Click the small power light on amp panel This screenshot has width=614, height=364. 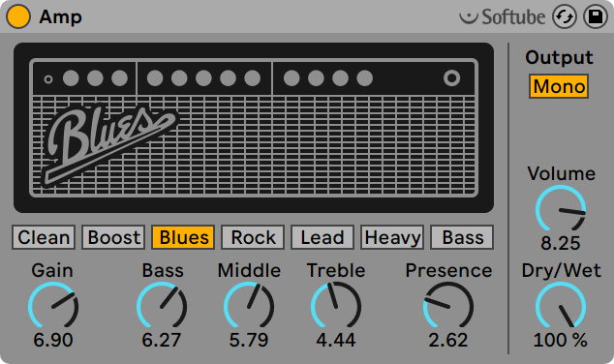(x=48, y=79)
